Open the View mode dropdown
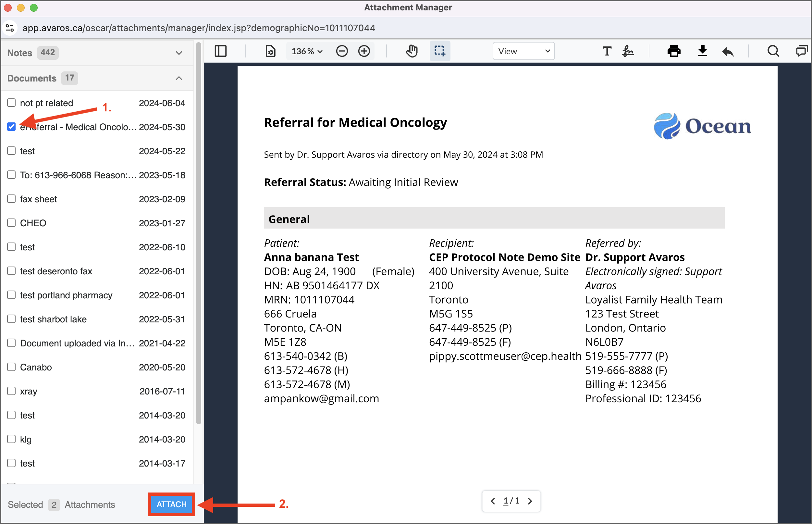 524,51
